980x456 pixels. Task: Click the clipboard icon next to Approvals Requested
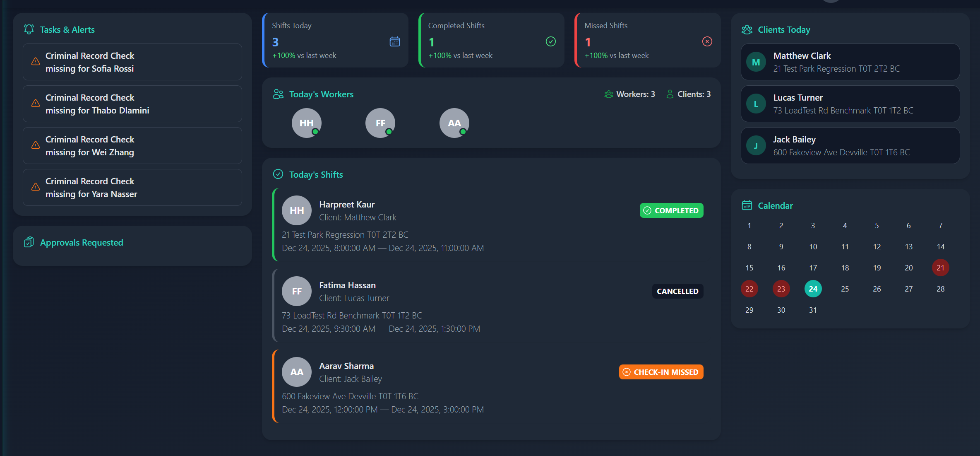[29, 242]
